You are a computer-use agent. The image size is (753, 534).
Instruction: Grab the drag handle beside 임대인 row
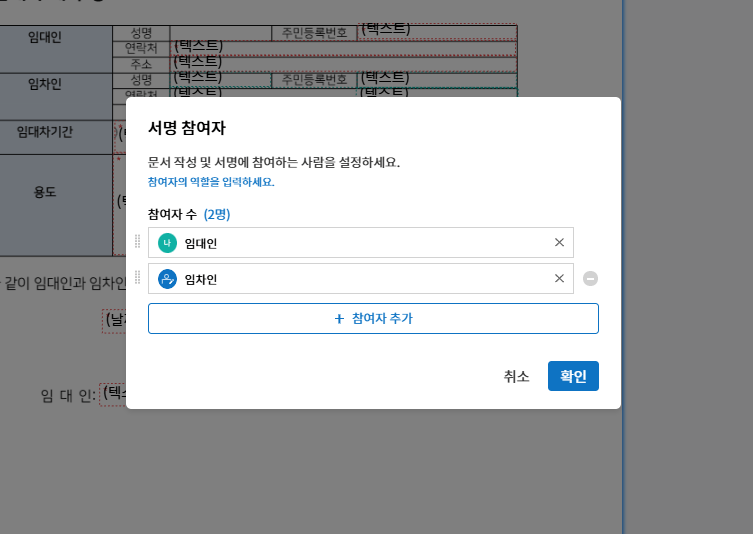coord(138,243)
